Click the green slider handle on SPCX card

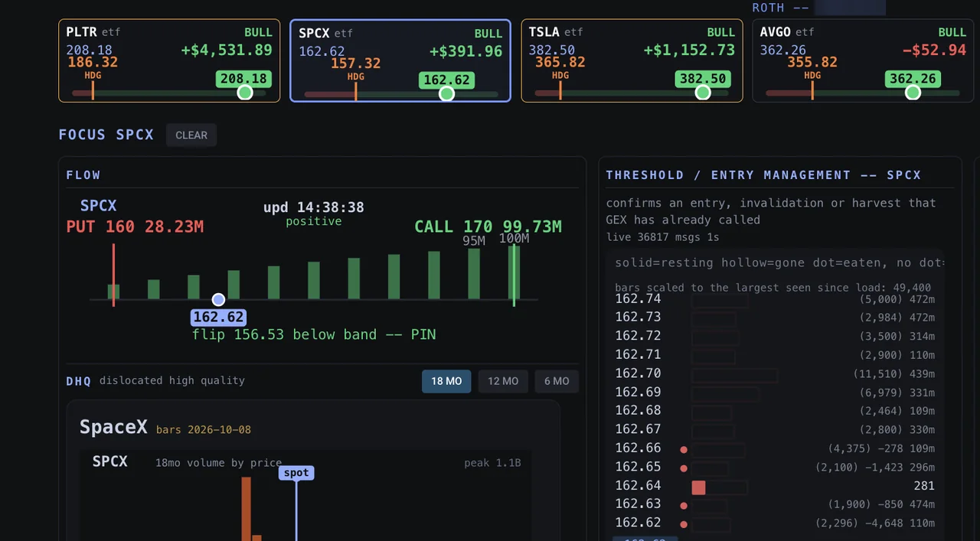(x=447, y=93)
